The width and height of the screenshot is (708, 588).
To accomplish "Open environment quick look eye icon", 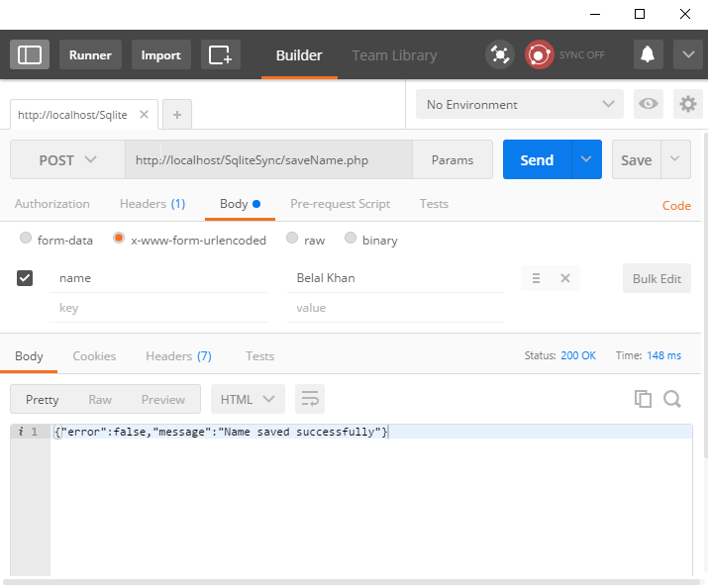I will point(649,104).
